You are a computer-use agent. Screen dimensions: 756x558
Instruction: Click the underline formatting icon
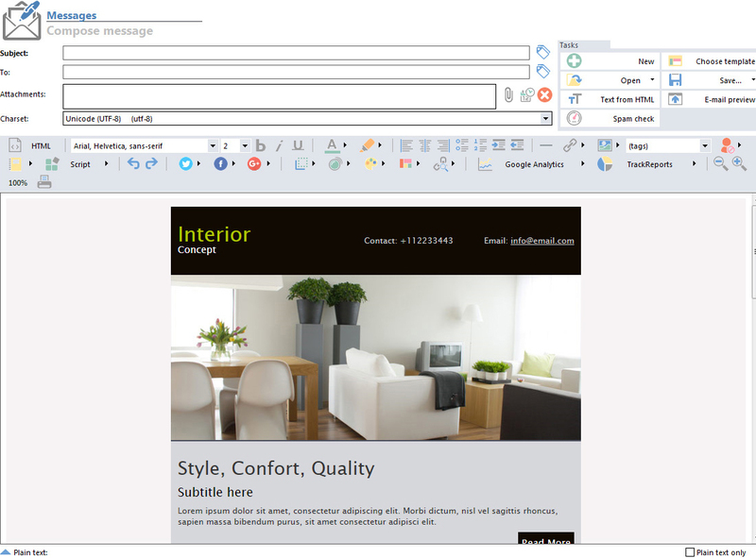click(299, 145)
